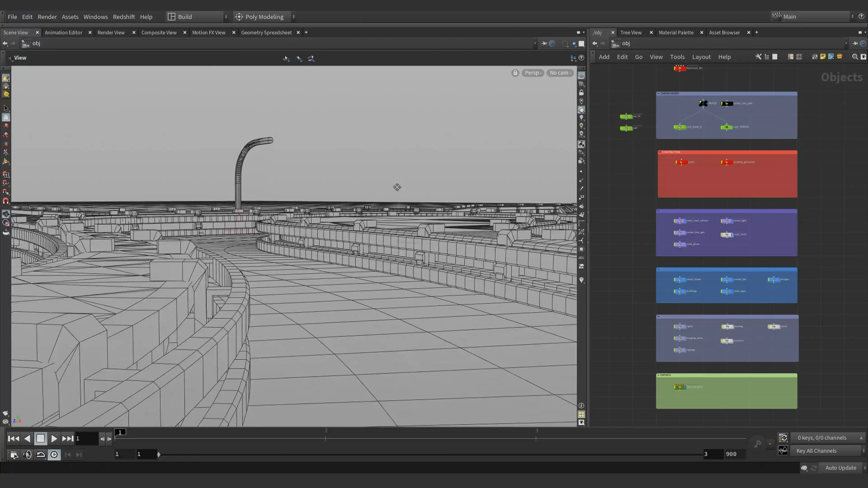
Task: Click the range slider left handle
Action: (159, 454)
